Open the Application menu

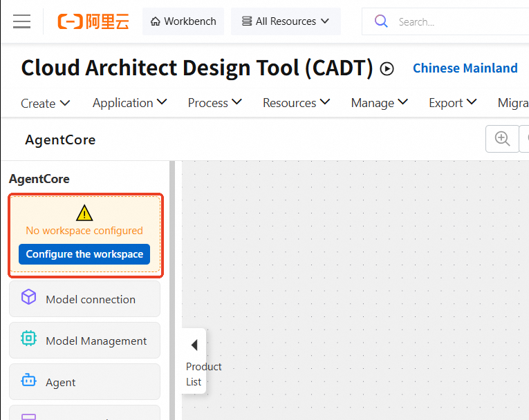tap(130, 102)
